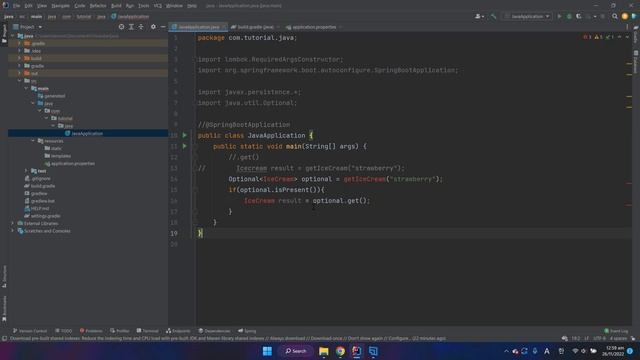Click run gutter icon beside main method
This screenshot has width=640, height=360.
click(184, 146)
